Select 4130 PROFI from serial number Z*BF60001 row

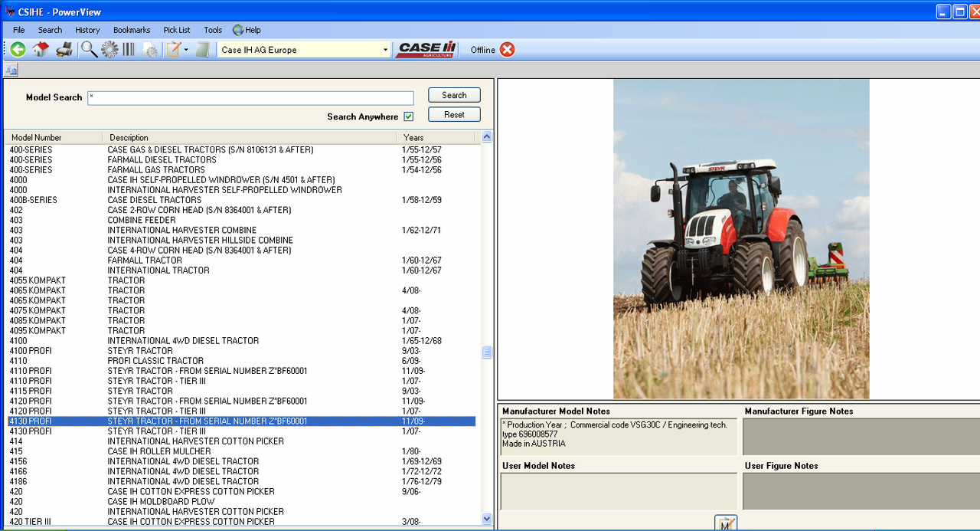click(x=240, y=421)
